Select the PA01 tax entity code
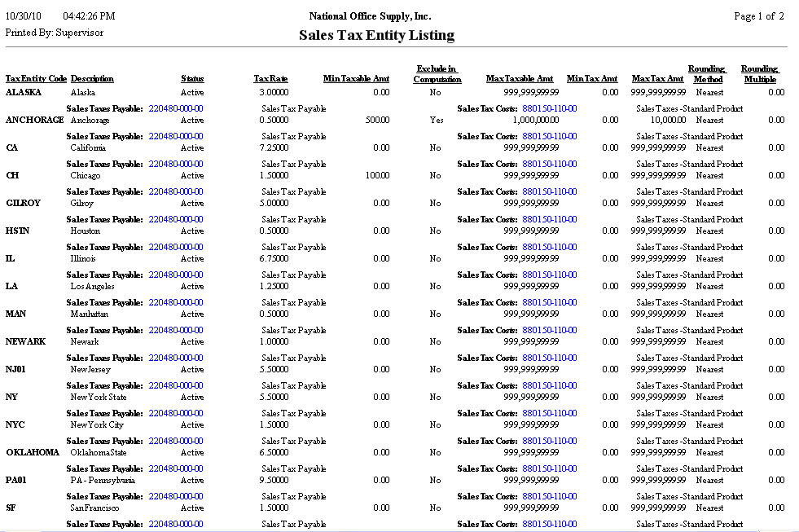This screenshot has width=799, height=532. click(x=17, y=480)
